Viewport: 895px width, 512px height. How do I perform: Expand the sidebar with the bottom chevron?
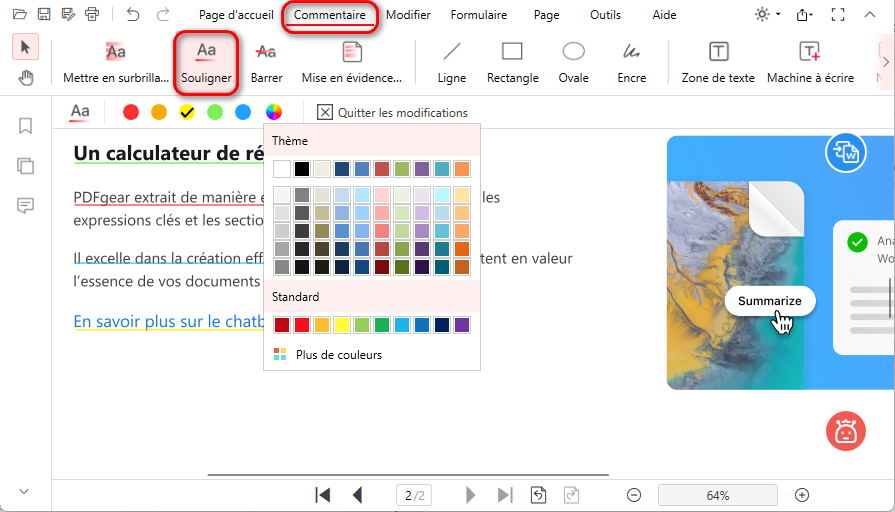point(24,491)
